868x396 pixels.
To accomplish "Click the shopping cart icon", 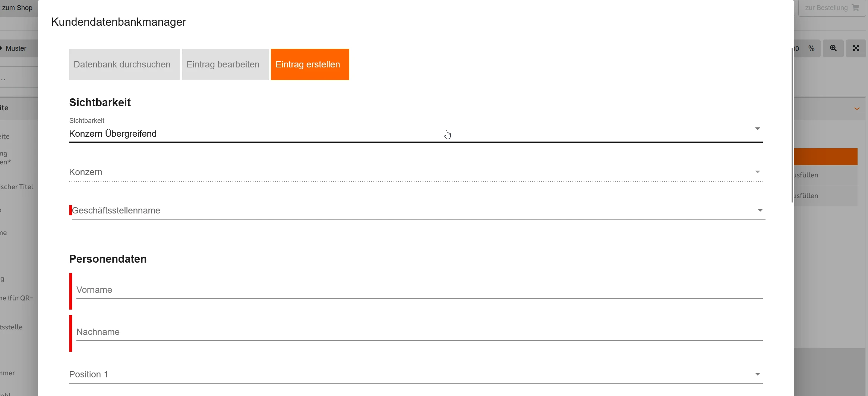I will (856, 8).
